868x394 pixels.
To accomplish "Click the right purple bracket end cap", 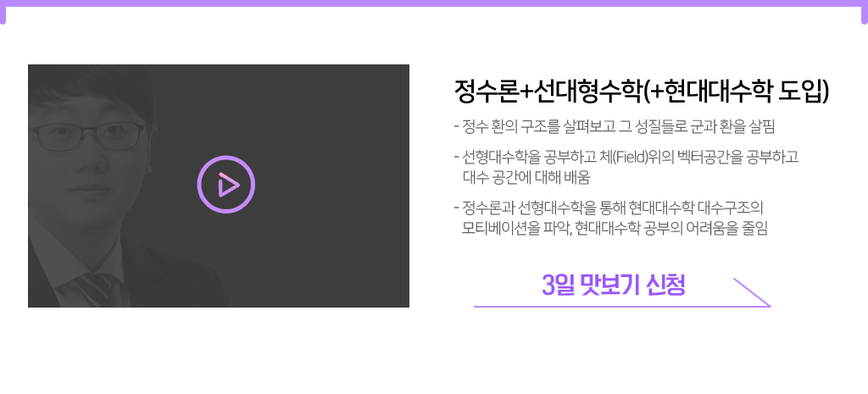I will tap(865, 15).
